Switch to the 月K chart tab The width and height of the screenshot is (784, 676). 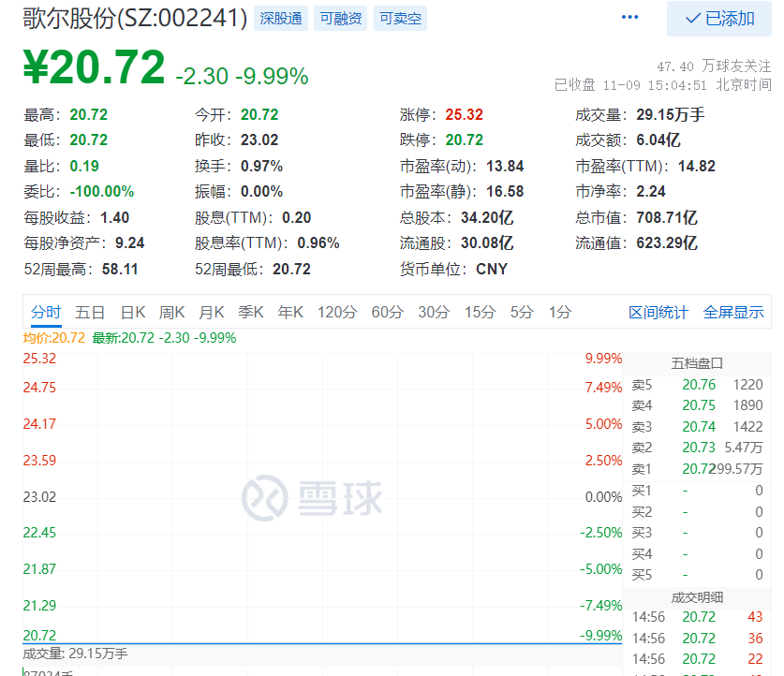pos(212,313)
